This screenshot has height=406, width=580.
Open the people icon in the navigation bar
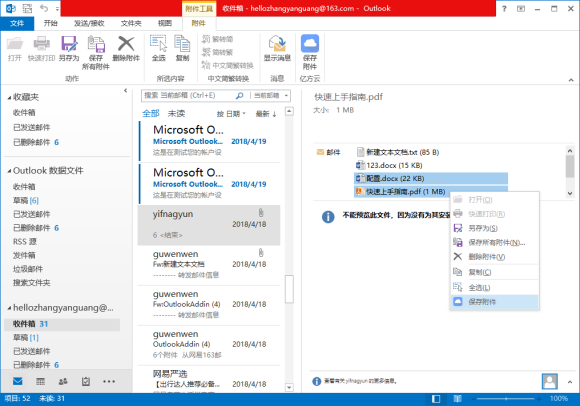(63, 381)
